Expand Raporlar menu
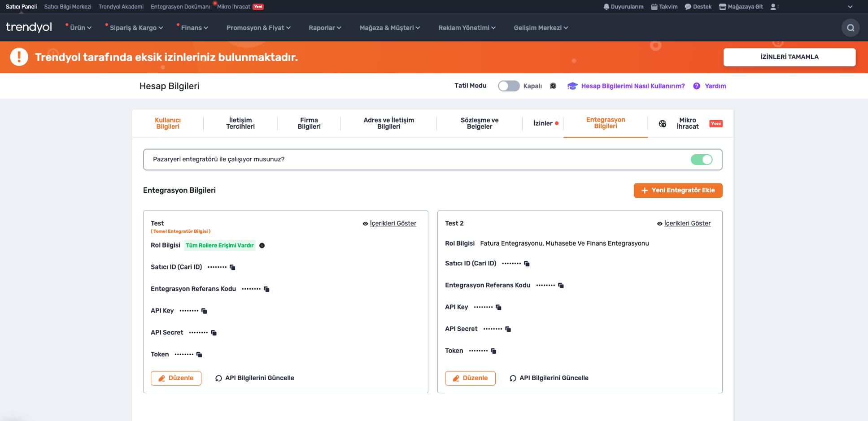This screenshot has height=421, width=868. pyautogui.click(x=325, y=28)
